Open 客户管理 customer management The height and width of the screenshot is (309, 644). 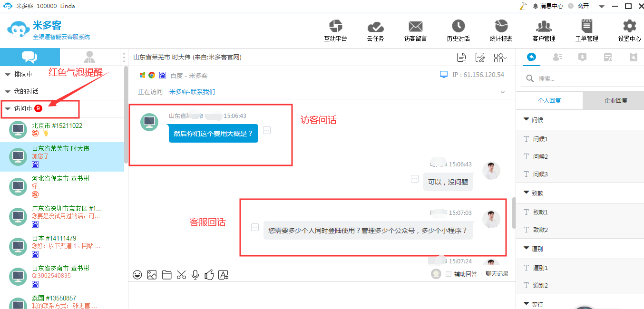pyautogui.click(x=544, y=31)
